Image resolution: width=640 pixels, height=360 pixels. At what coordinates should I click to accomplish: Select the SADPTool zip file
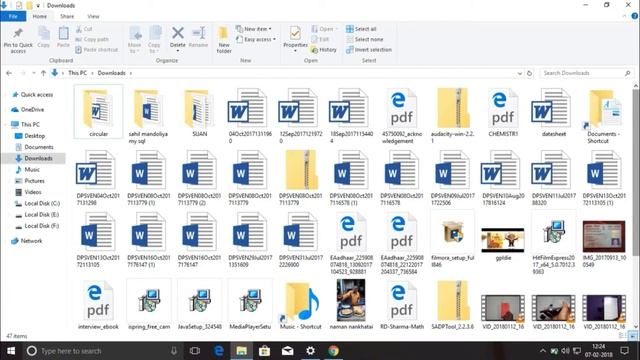452,305
